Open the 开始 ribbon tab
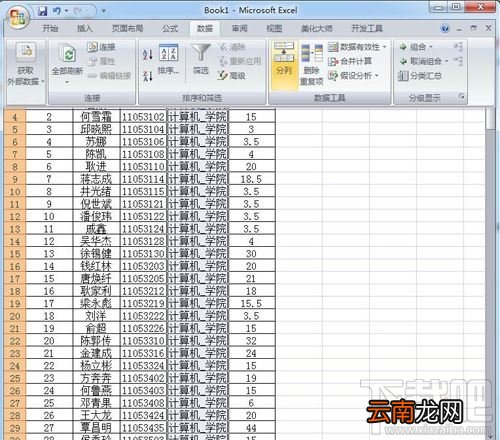 click(x=50, y=29)
